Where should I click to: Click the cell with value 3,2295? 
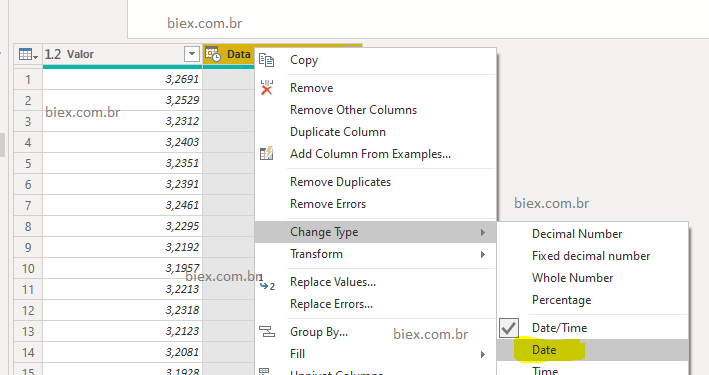123,227
